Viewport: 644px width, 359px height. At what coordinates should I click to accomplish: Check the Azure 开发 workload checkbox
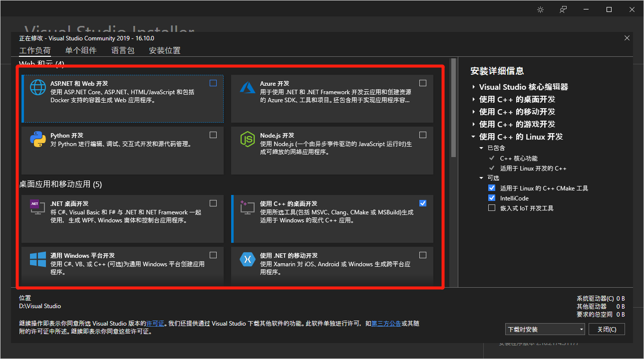[423, 83]
